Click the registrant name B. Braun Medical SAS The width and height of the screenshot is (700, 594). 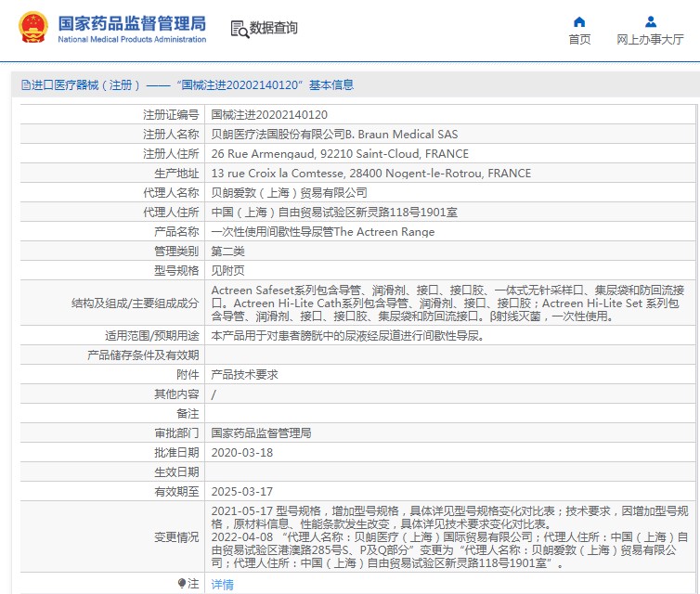coord(334,135)
